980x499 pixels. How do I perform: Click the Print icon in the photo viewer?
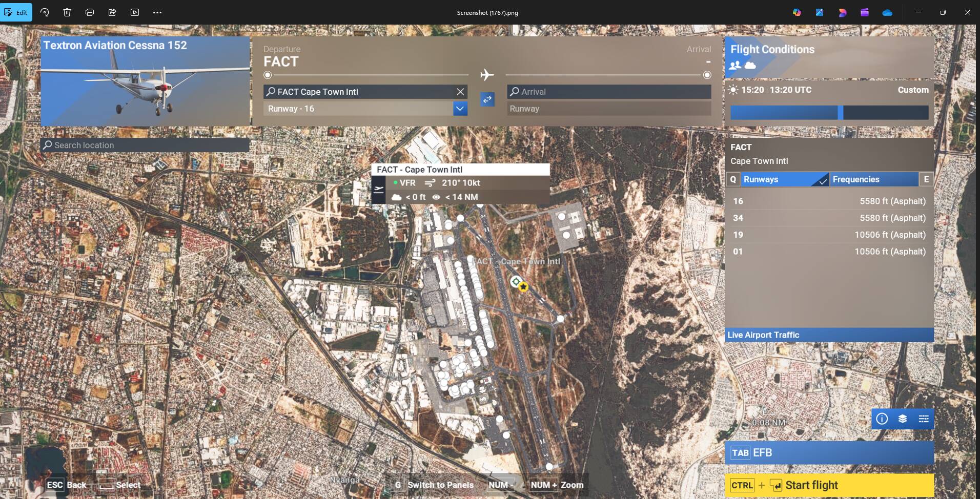[90, 12]
